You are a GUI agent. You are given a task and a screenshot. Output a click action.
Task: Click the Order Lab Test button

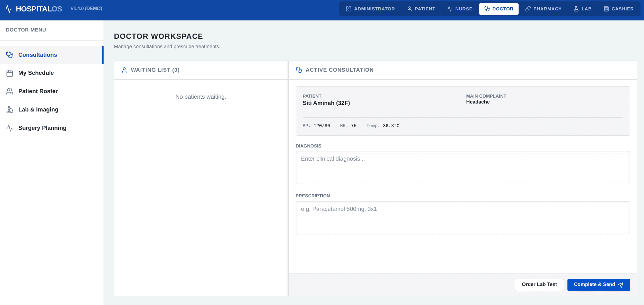(x=539, y=285)
